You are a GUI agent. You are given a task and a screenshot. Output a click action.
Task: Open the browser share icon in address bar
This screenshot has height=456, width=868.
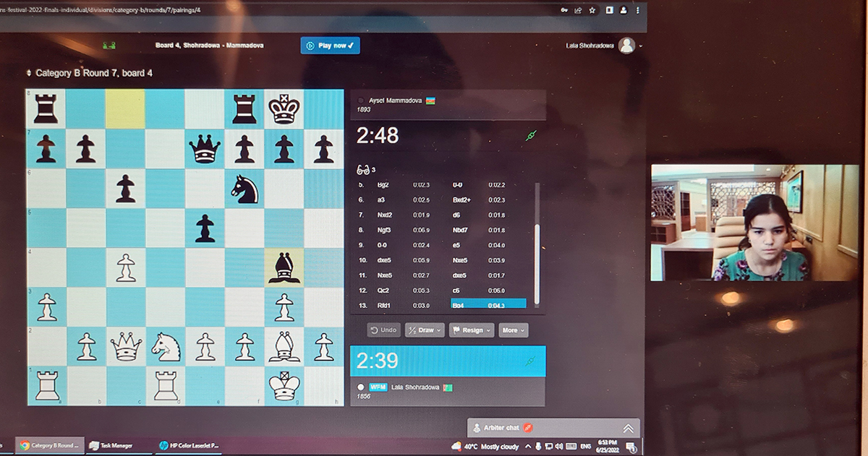click(x=578, y=10)
